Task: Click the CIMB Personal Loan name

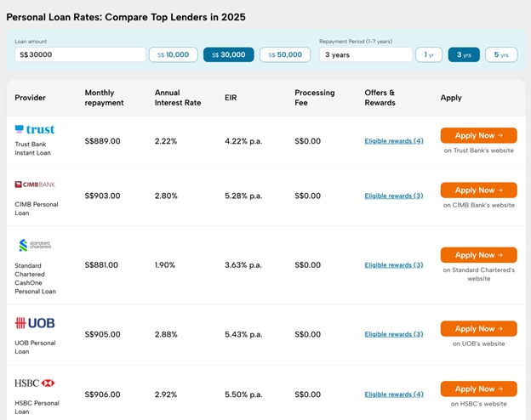Action: [37, 209]
